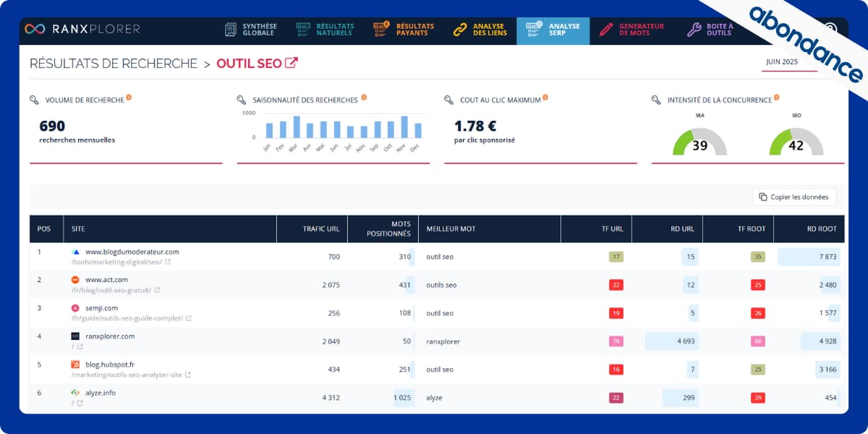Sort by MOTS POSITIONNÉS column header

click(x=383, y=229)
